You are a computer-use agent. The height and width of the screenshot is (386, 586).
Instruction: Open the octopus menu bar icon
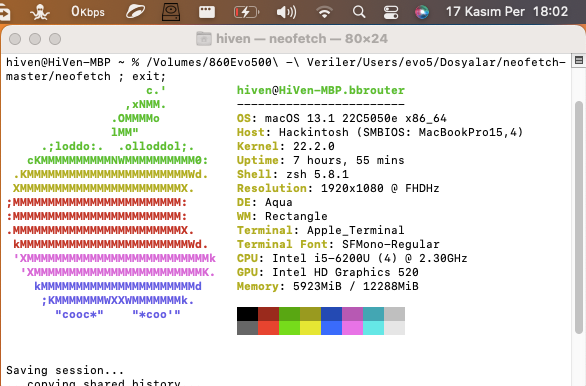(40, 12)
